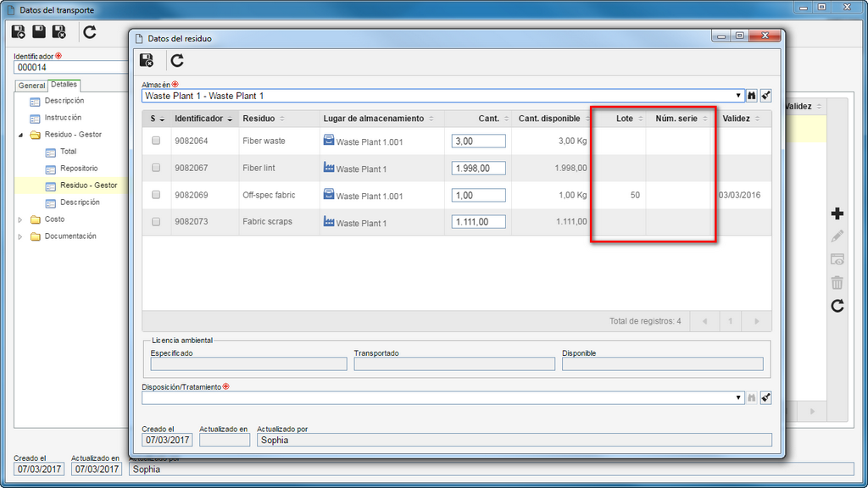Check the Fabric scraps row checkbox
The width and height of the screenshot is (868, 488).
156,222
